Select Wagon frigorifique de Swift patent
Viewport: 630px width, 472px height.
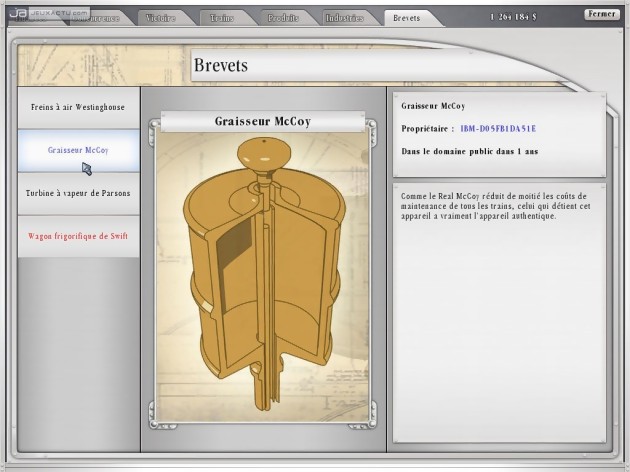tap(78, 236)
